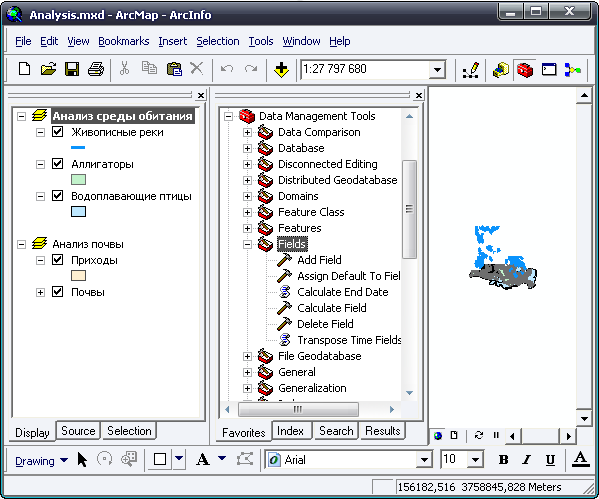Screen dimensions: 599x499
Task: Copy selected element icon
Action: (x=149, y=68)
